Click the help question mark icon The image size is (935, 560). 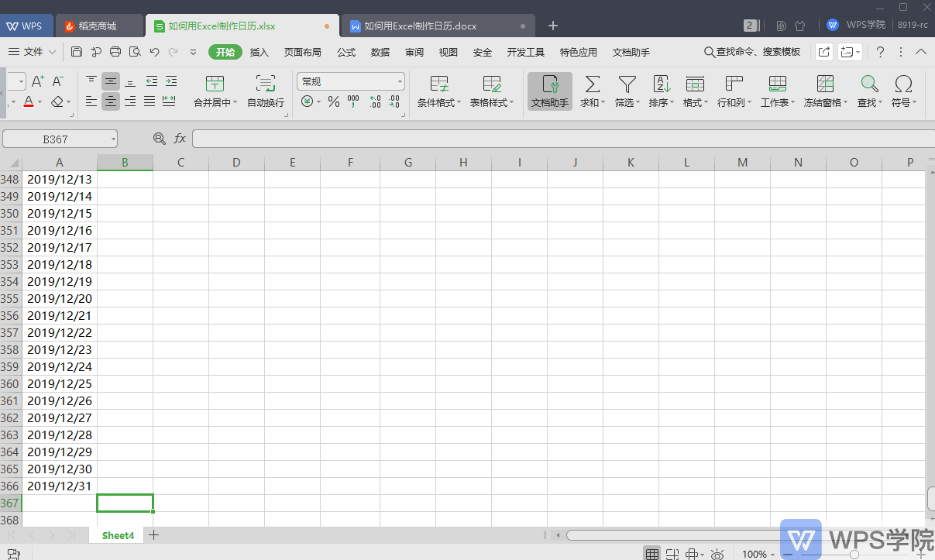(x=880, y=52)
